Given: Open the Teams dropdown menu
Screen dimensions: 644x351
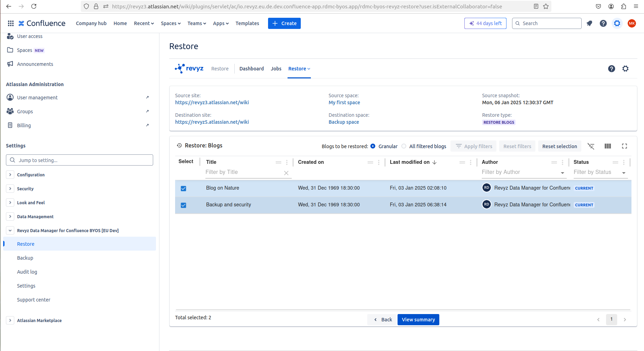Looking at the screenshot, I should 197,23.
